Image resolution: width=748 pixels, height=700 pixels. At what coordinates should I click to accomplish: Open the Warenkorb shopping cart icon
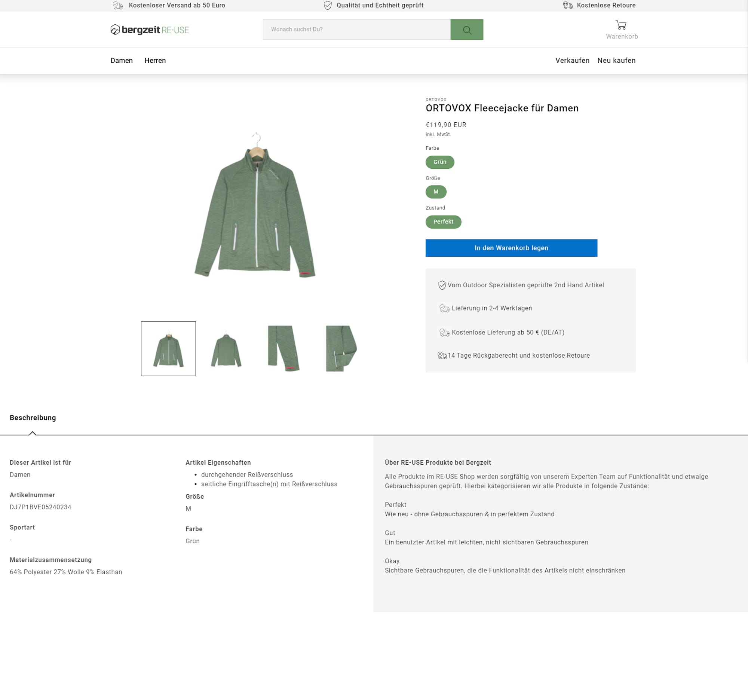click(x=621, y=25)
